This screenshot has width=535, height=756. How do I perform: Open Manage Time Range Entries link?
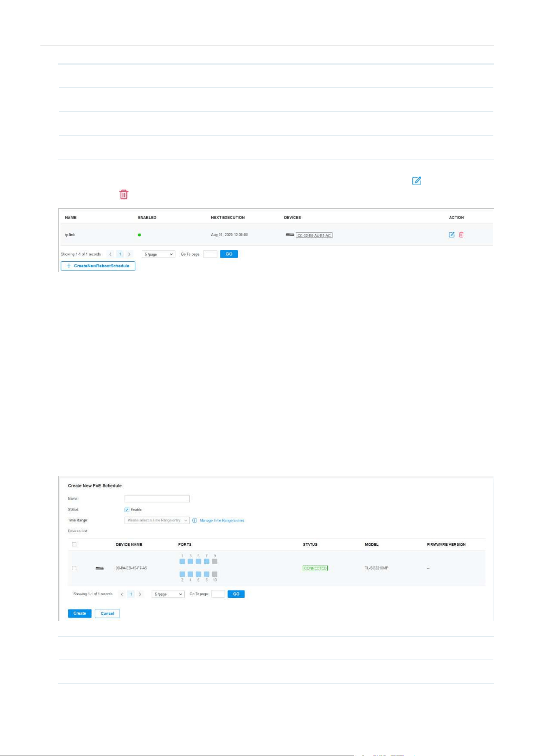222,521
